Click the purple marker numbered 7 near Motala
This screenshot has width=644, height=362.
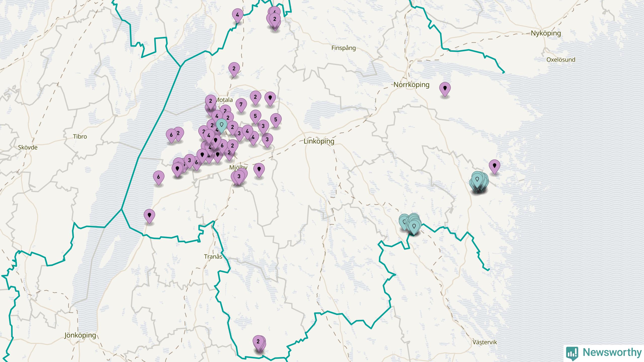(241, 105)
